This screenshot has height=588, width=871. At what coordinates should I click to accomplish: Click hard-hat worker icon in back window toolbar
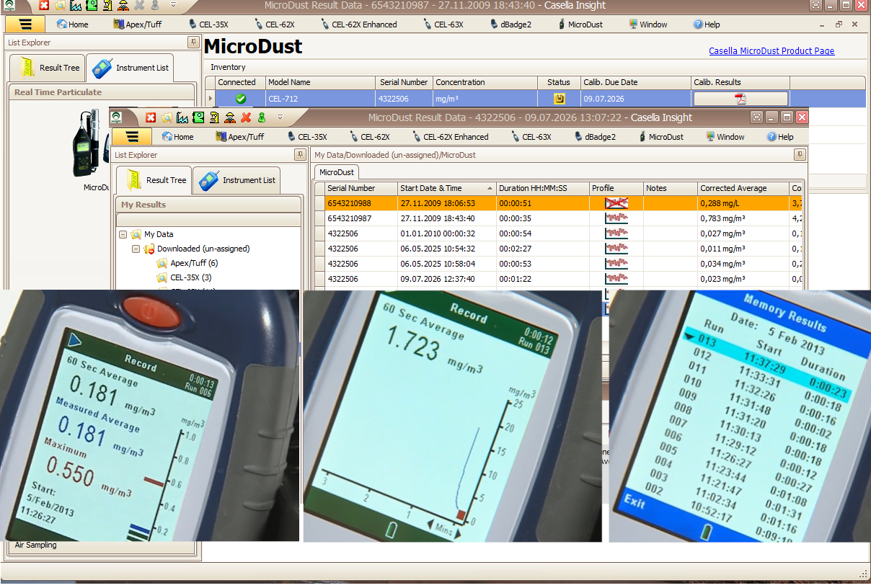tap(123, 6)
